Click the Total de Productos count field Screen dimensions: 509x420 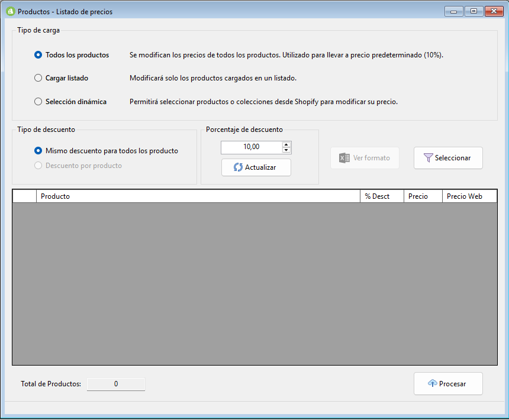[x=116, y=384]
